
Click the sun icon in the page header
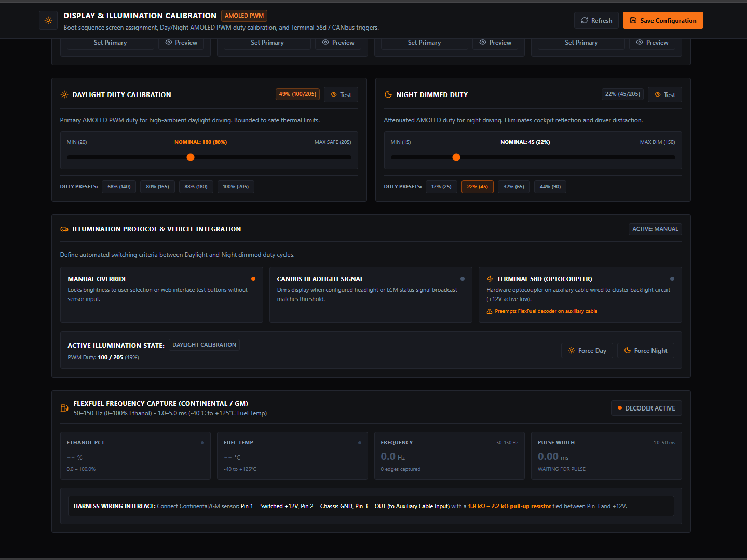(48, 20)
